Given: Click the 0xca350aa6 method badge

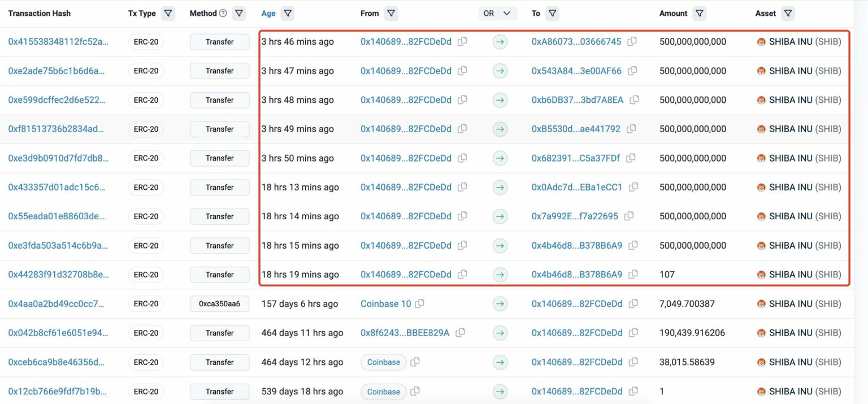Looking at the screenshot, I should [219, 304].
